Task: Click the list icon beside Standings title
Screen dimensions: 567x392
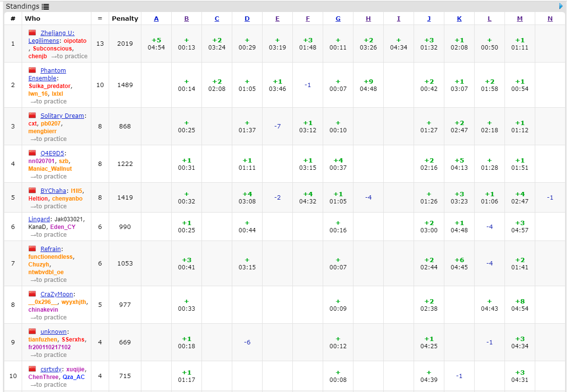Action: click(45, 7)
